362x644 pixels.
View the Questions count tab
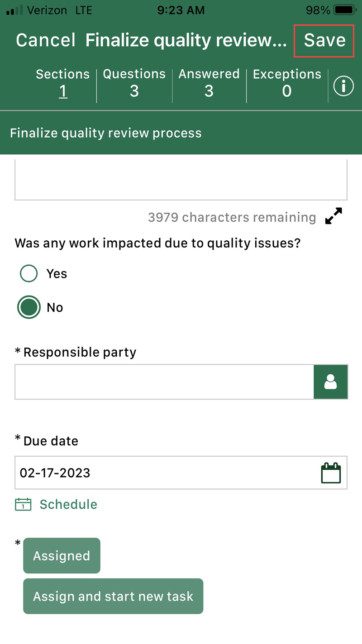134,83
